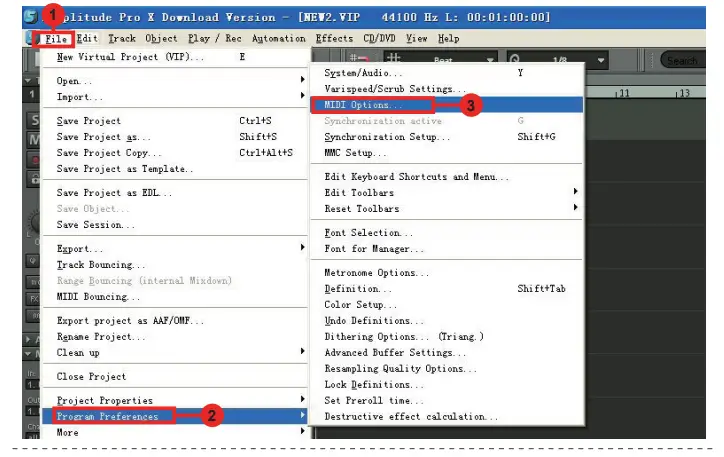724x457 pixels.
Task: Expand the Export submenu
Action: point(175,249)
